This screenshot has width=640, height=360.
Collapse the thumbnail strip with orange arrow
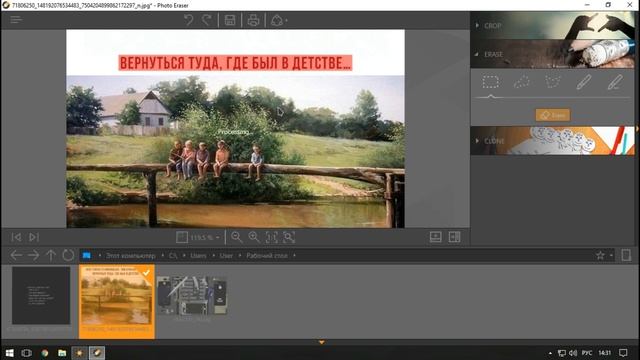(x=322, y=342)
